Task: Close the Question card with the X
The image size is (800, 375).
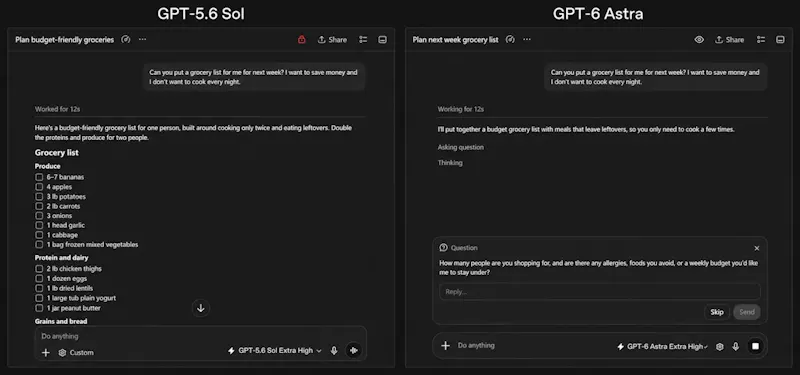Action: (757, 248)
